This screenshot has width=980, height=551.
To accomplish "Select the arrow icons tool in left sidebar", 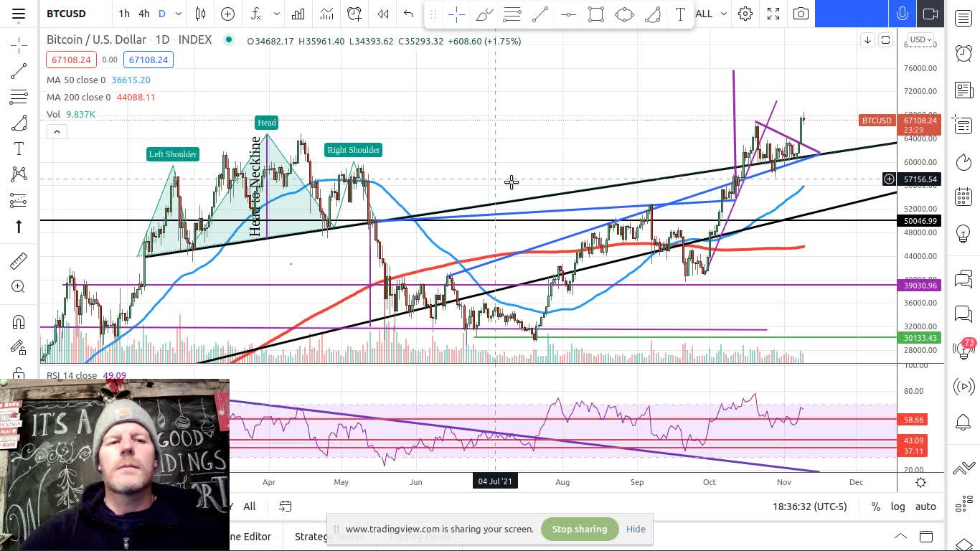I will [19, 227].
